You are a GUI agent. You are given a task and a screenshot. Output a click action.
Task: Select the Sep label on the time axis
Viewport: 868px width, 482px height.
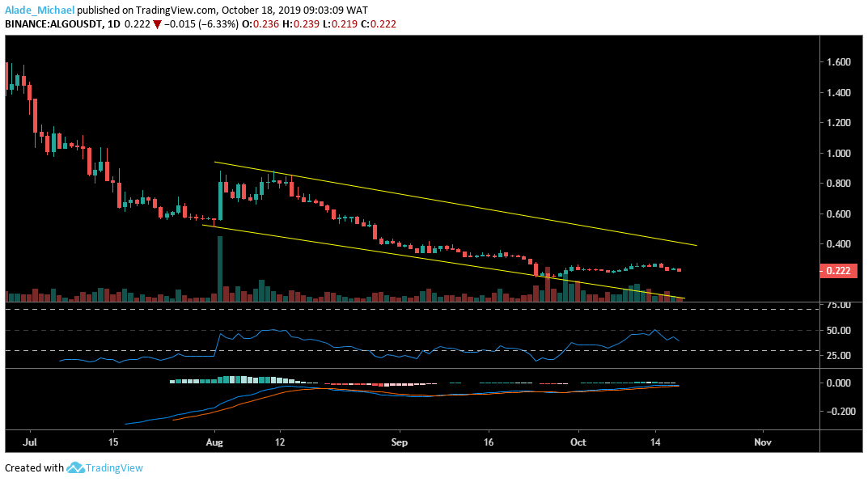(x=398, y=442)
